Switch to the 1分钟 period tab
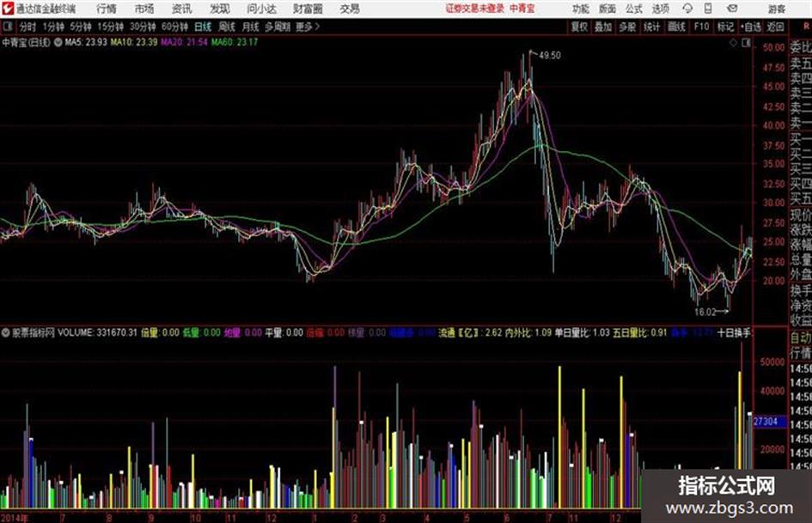The width and height of the screenshot is (812, 523). click(53, 27)
